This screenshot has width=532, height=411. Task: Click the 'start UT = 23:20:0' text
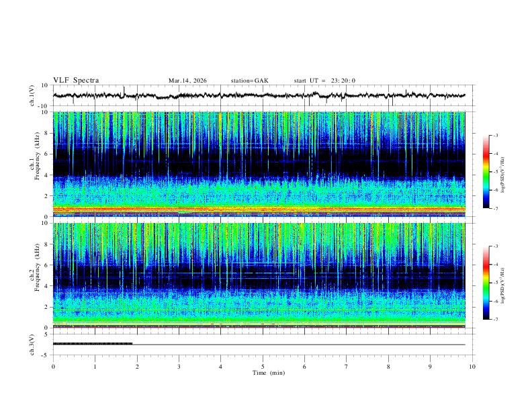324,81
